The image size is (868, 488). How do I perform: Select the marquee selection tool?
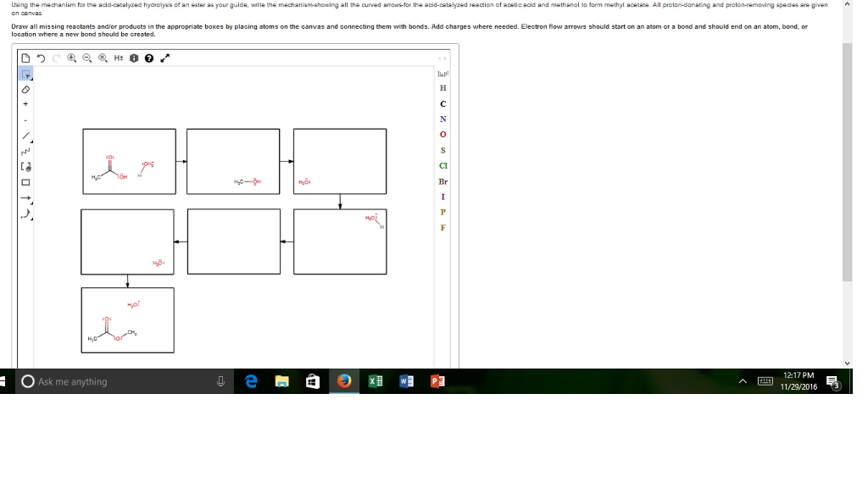(x=26, y=74)
